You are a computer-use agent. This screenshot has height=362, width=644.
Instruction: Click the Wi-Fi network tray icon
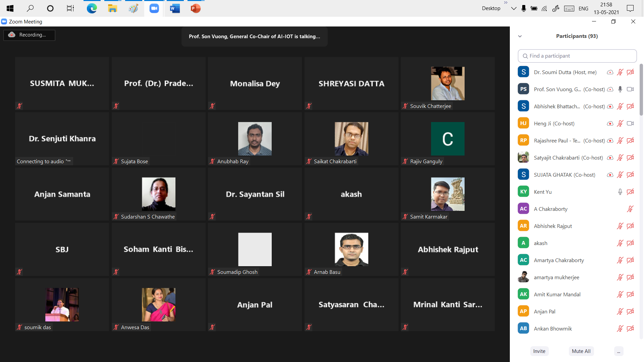(544, 9)
